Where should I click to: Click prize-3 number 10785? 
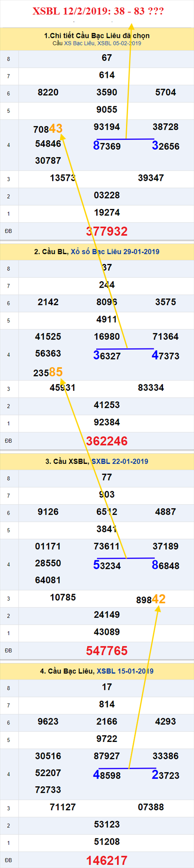point(63,598)
